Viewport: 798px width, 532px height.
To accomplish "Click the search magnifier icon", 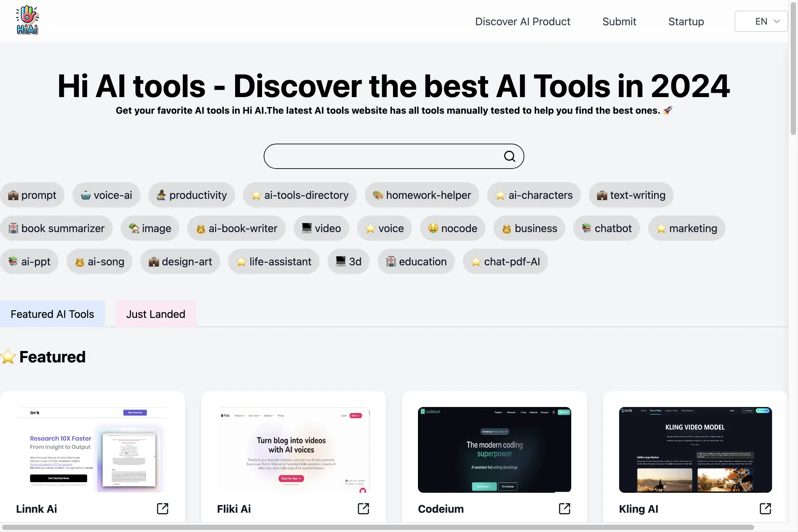I will (x=509, y=156).
